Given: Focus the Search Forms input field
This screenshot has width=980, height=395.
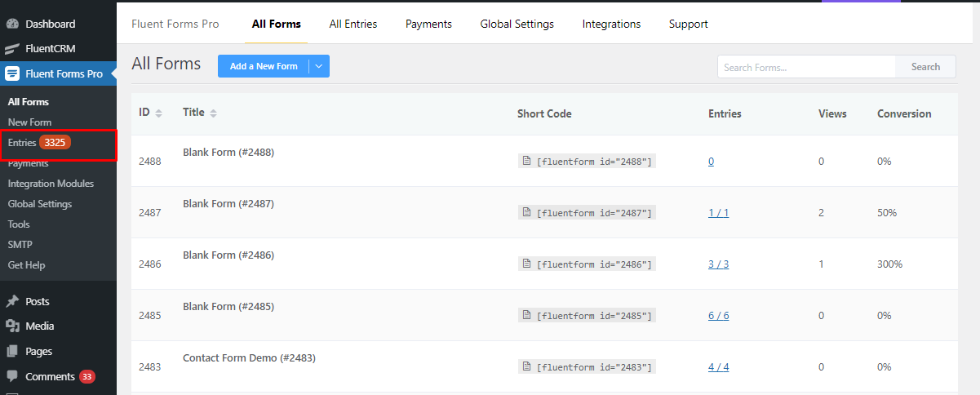Looking at the screenshot, I should point(806,67).
